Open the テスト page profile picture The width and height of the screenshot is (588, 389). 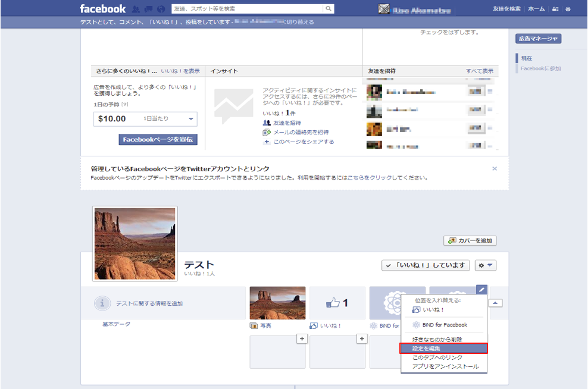tap(135, 244)
